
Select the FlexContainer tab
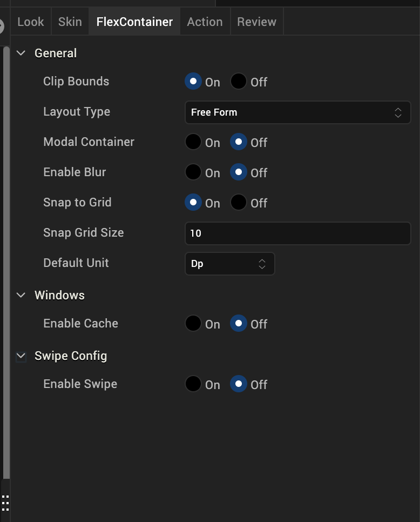tap(134, 22)
